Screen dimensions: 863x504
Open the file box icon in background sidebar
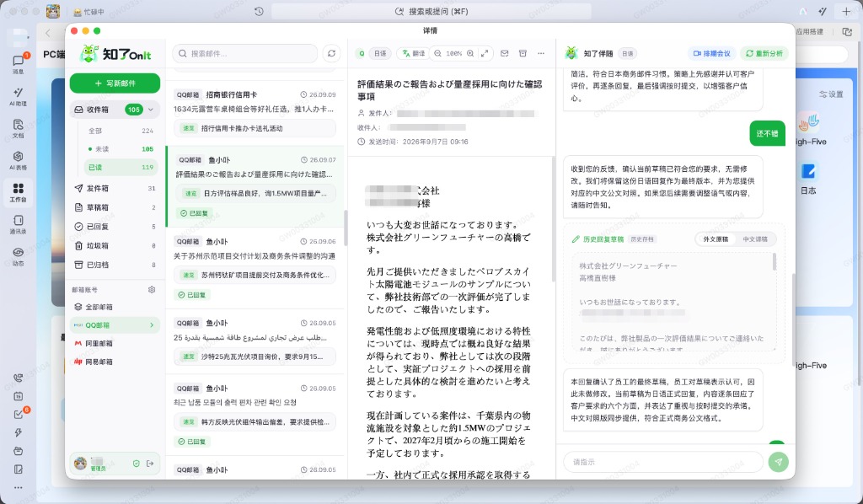tap(19, 451)
